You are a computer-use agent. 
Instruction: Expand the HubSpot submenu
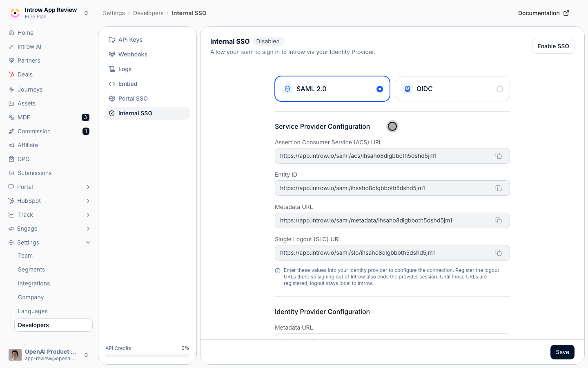pyautogui.click(x=88, y=201)
